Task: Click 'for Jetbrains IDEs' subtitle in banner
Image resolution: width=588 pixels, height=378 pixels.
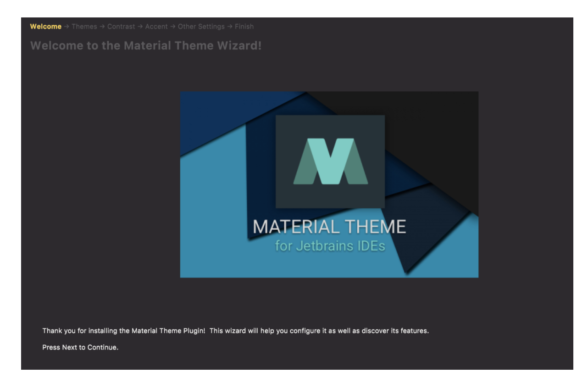Action: pos(330,246)
